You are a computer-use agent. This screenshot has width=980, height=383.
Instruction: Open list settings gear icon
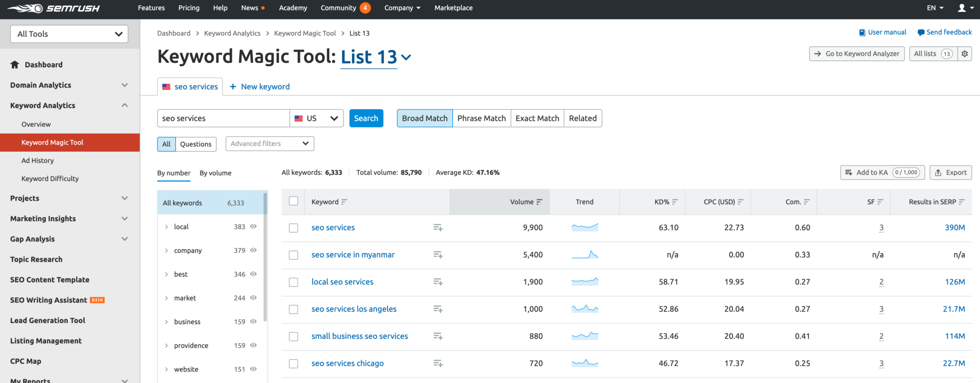point(965,54)
